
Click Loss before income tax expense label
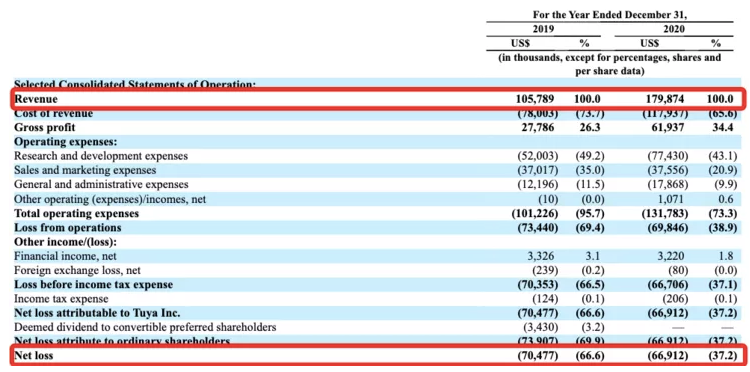[x=94, y=284]
